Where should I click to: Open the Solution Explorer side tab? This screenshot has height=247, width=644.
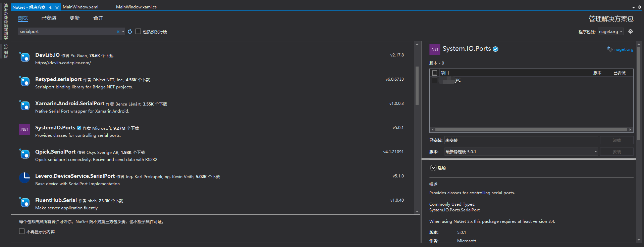click(6, 22)
